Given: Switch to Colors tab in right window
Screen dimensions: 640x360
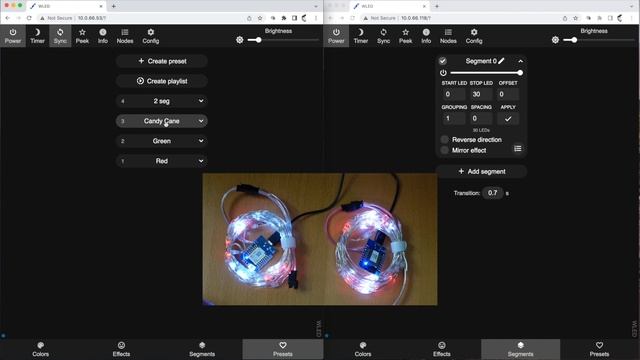Looking at the screenshot, I should tap(363, 349).
